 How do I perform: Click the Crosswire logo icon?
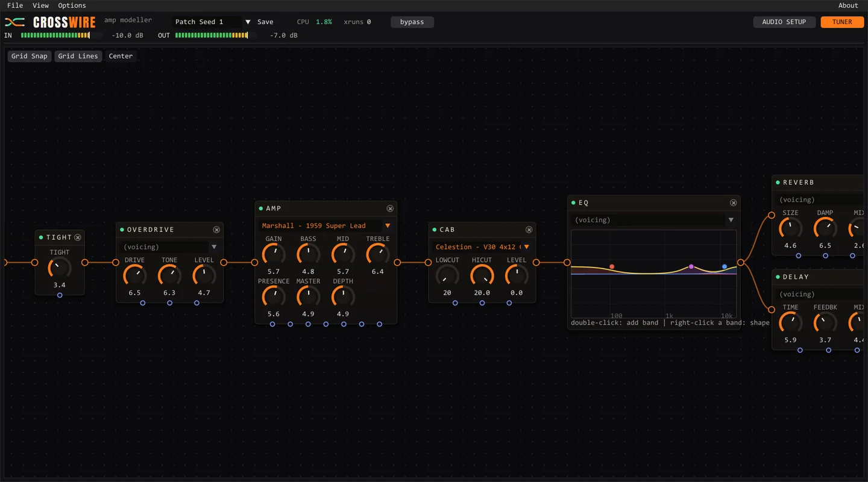15,22
